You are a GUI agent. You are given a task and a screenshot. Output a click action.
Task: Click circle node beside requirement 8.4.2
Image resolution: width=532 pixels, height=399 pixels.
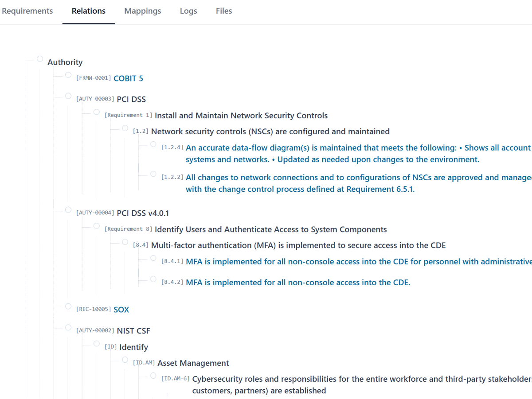coord(153,279)
